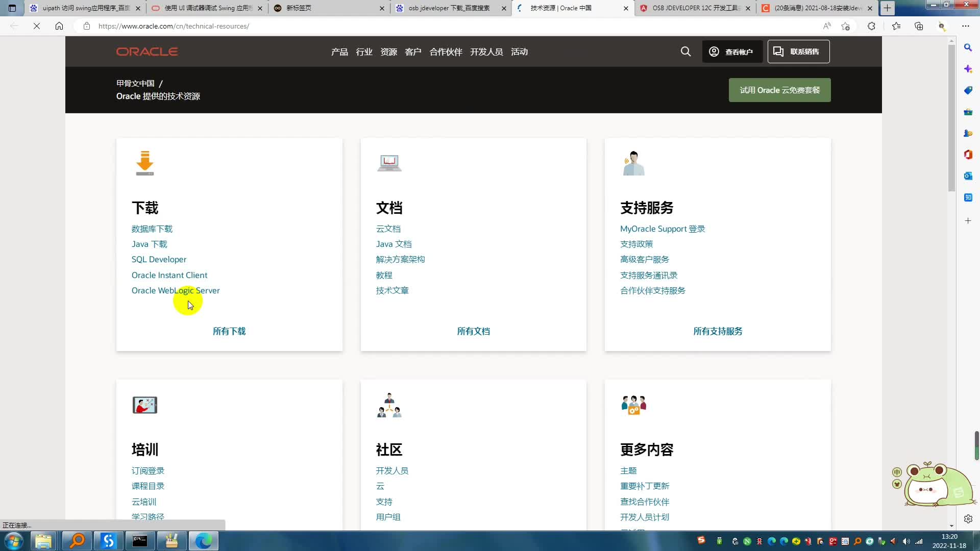The width and height of the screenshot is (980, 551).
Task: Open MyOracle Support 登录 link
Action: click(x=663, y=229)
